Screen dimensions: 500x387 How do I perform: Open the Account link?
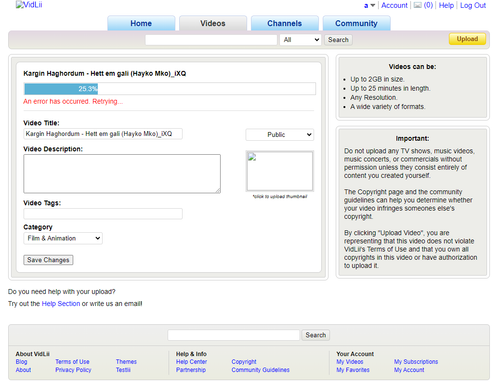point(394,5)
